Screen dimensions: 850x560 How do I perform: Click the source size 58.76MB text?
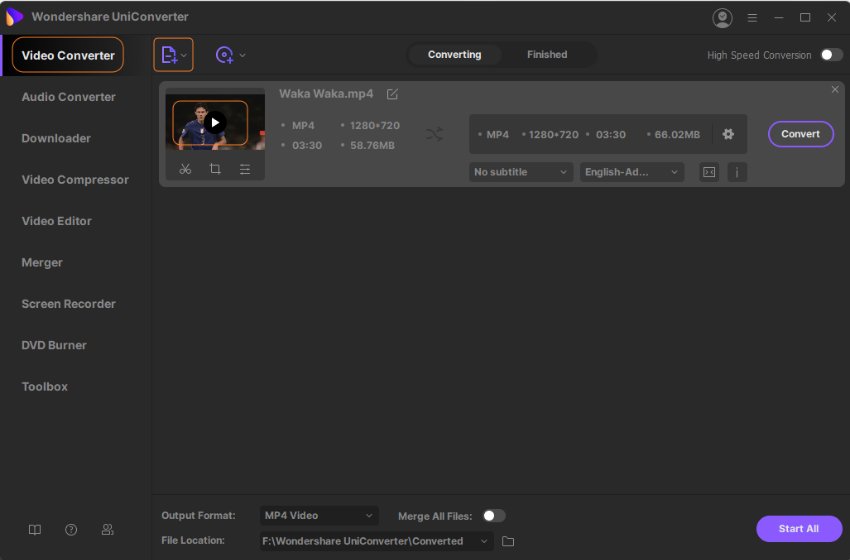point(372,145)
